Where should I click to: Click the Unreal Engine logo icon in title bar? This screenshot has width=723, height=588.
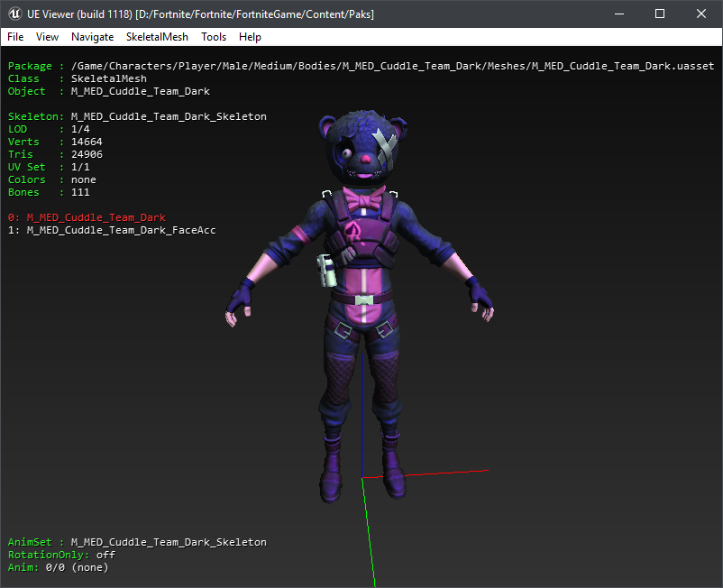coord(14,14)
